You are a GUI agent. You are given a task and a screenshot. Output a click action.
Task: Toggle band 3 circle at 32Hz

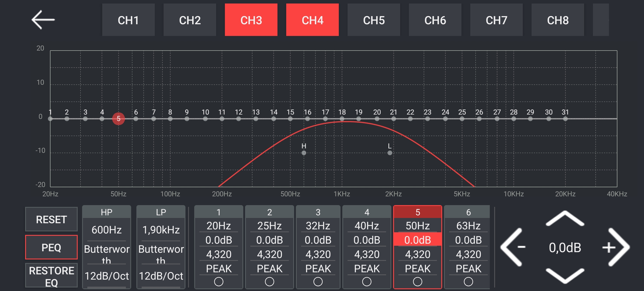[x=318, y=282]
